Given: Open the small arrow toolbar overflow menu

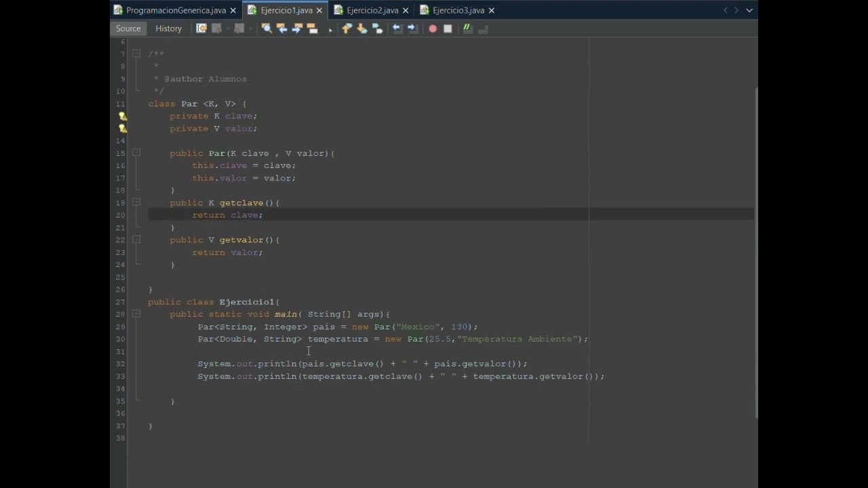Looking at the screenshot, I should [x=330, y=29].
